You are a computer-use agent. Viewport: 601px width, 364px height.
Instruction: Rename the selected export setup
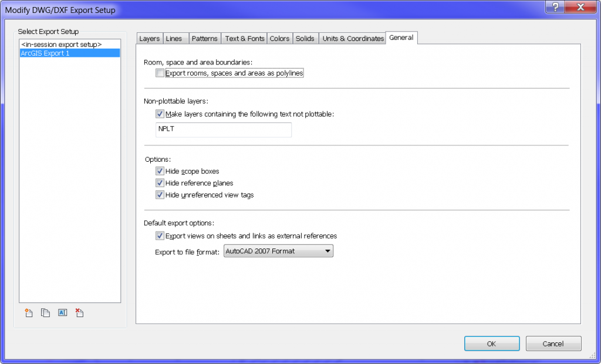click(62, 312)
